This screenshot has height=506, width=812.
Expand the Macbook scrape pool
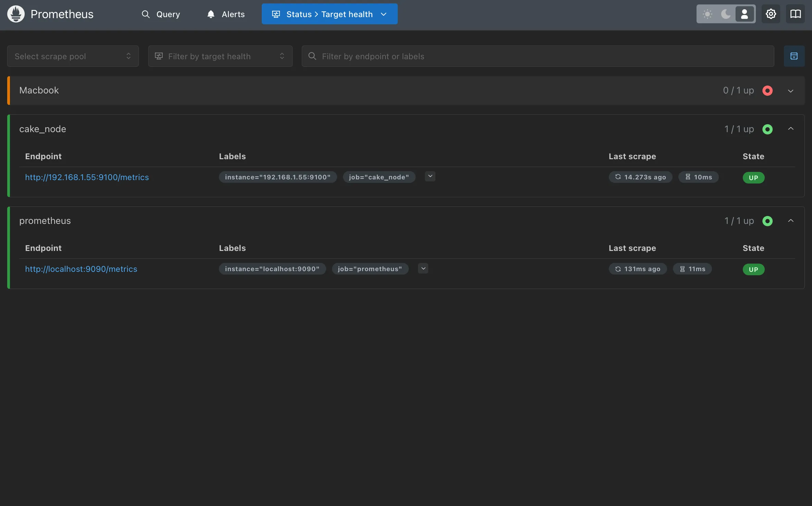pyautogui.click(x=790, y=91)
